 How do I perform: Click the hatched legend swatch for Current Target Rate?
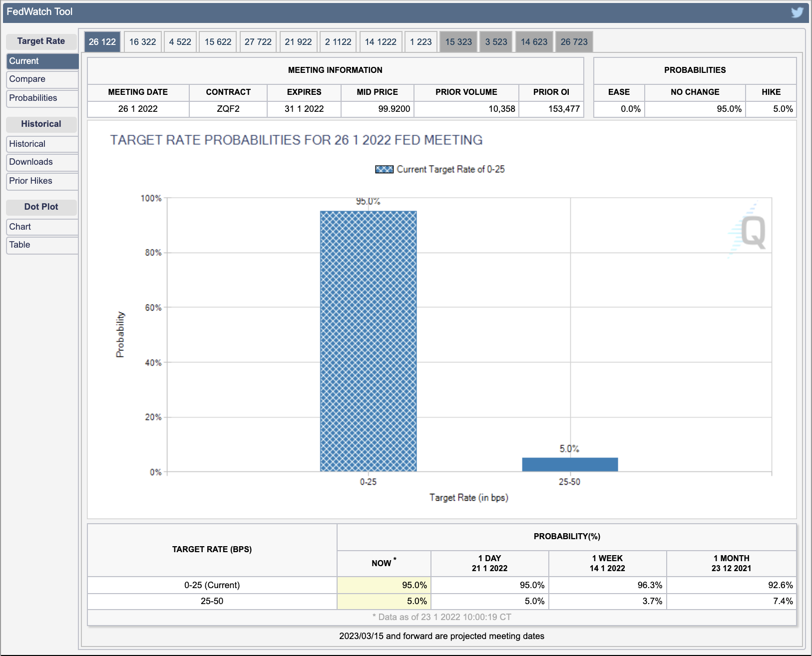click(384, 169)
